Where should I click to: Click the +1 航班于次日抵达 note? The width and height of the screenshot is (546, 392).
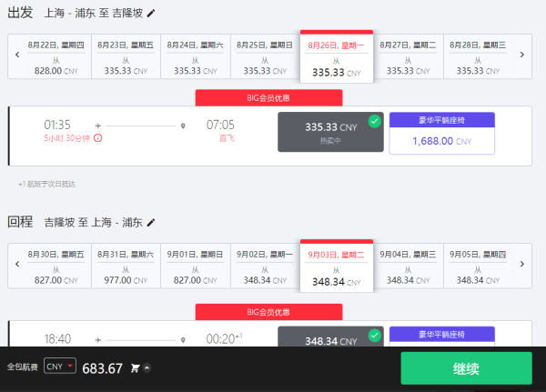(46, 184)
